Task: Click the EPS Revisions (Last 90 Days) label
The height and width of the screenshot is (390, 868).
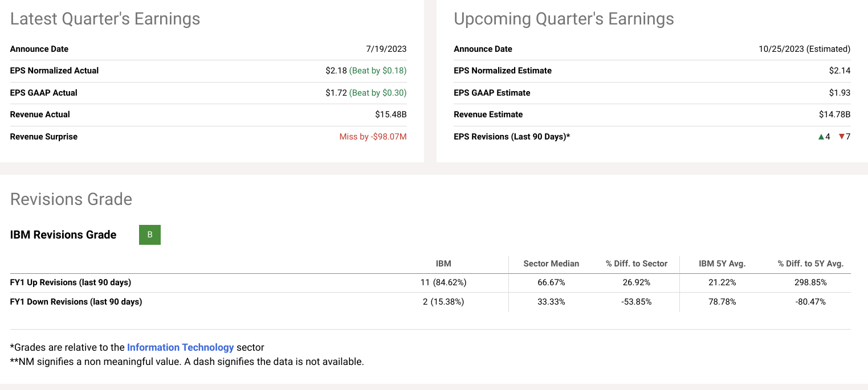Action: 512,137
